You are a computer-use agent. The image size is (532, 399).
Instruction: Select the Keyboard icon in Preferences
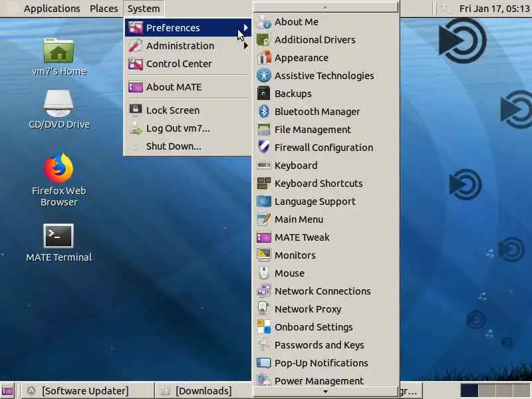click(x=263, y=165)
